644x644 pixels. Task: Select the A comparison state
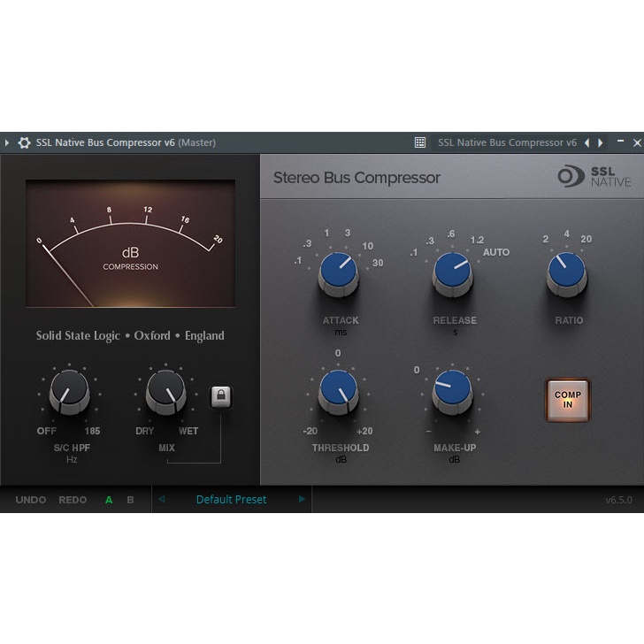click(109, 500)
